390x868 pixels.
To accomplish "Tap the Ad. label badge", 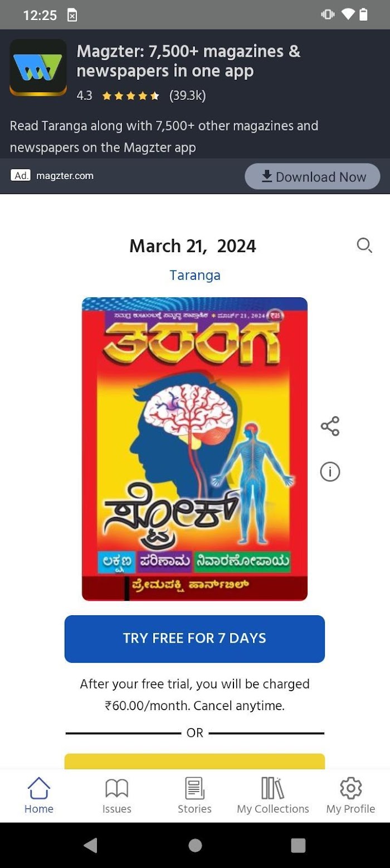I will (21, 176).
